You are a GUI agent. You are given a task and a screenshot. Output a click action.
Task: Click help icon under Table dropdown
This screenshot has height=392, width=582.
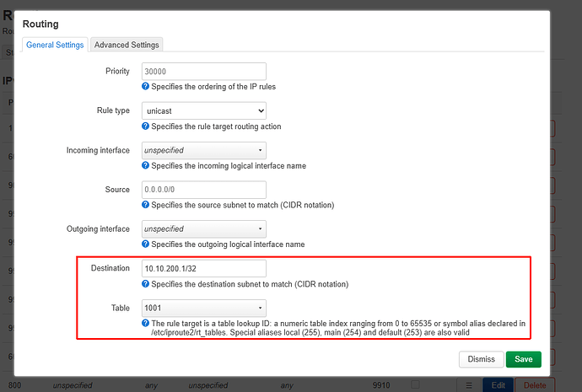pyautogui.click(x=145, y=323)
